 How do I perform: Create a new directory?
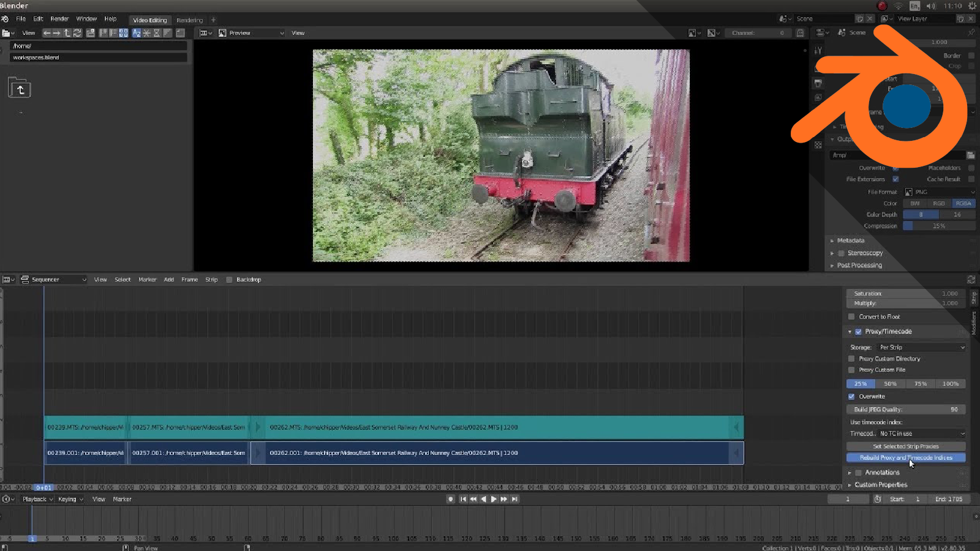(x=91, y=33)
